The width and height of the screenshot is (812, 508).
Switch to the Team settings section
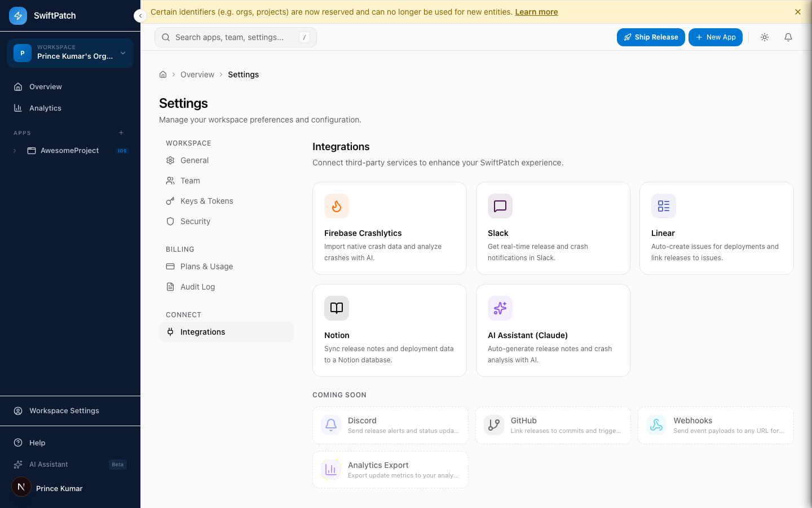(x=189, y=180)
